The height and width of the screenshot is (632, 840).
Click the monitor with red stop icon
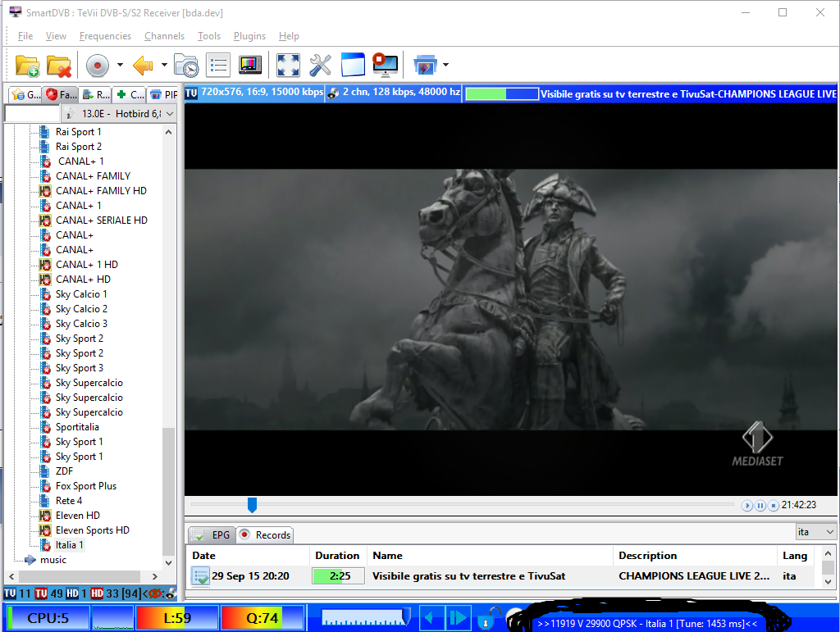386,66
